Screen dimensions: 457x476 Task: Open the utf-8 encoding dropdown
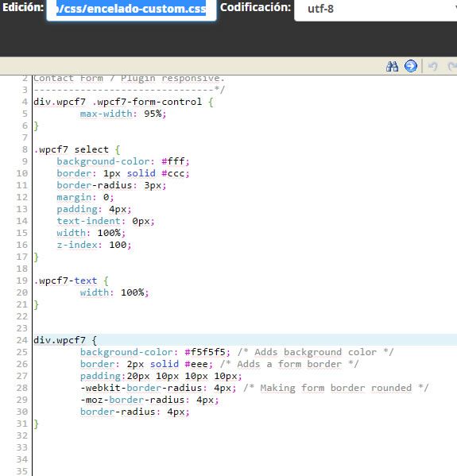pyautogui.click(x=376, y=9)
